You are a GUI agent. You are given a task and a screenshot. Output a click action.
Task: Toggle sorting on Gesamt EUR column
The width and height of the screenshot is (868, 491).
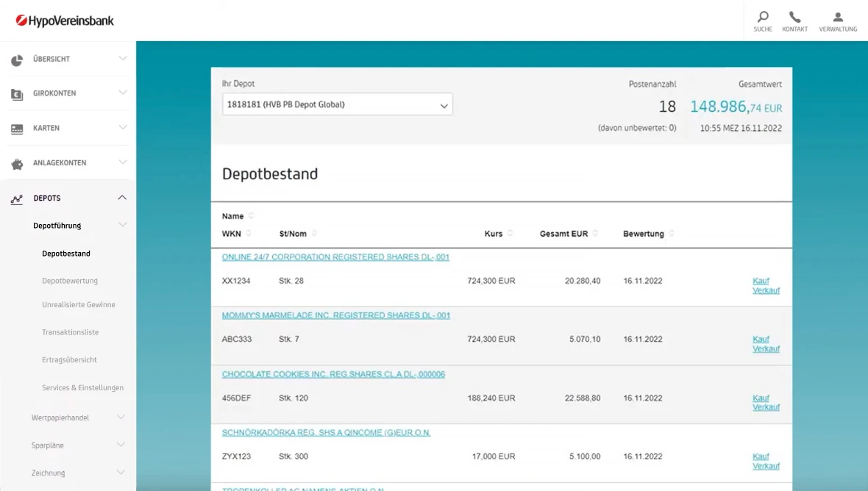[596, 234]
